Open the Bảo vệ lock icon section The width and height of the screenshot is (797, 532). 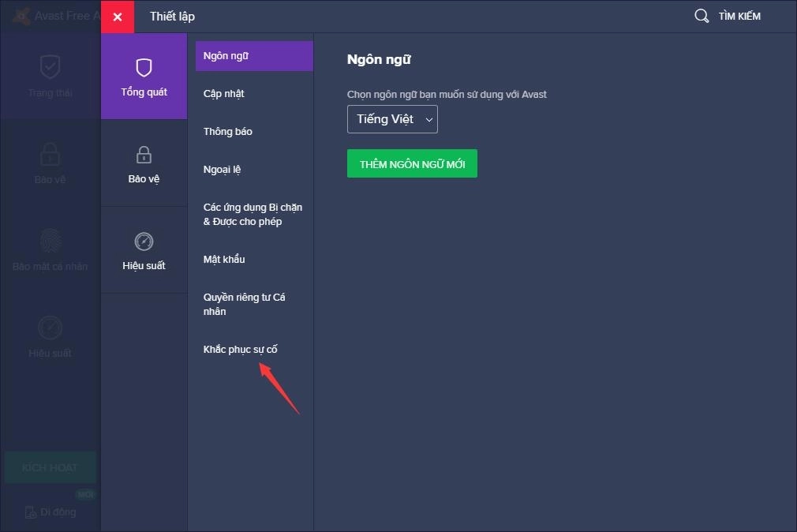point(144,154)
